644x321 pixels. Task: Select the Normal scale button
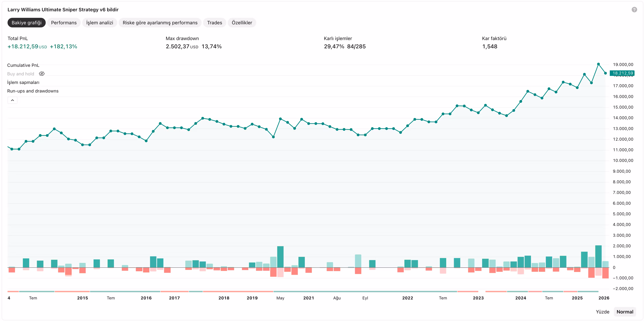point(625,312)
